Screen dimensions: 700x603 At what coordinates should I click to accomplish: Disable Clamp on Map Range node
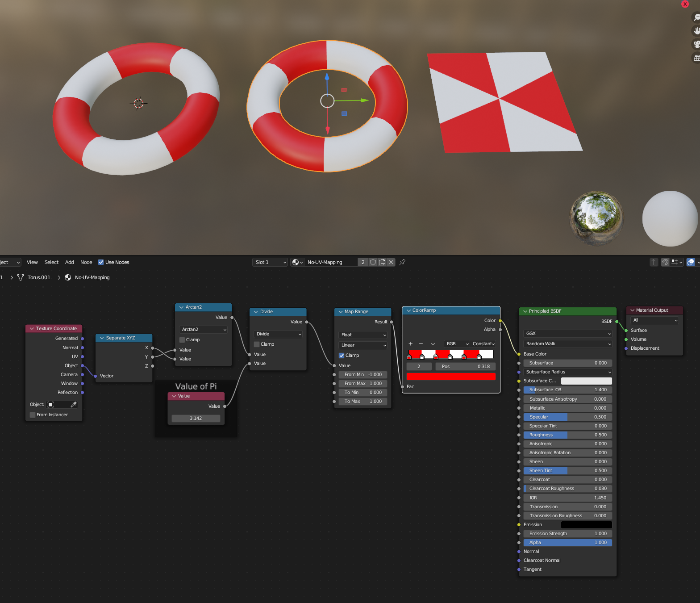[x=342, y=356]
